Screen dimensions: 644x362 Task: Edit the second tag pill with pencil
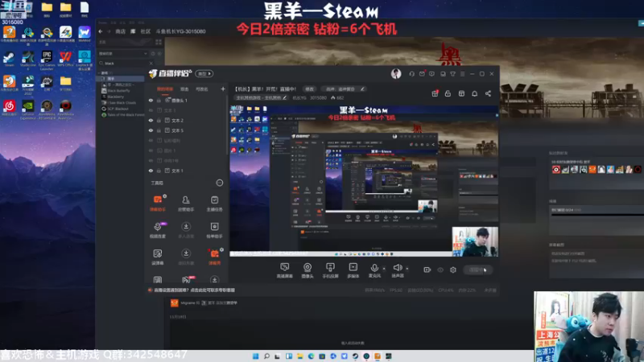tap(345, 89)
